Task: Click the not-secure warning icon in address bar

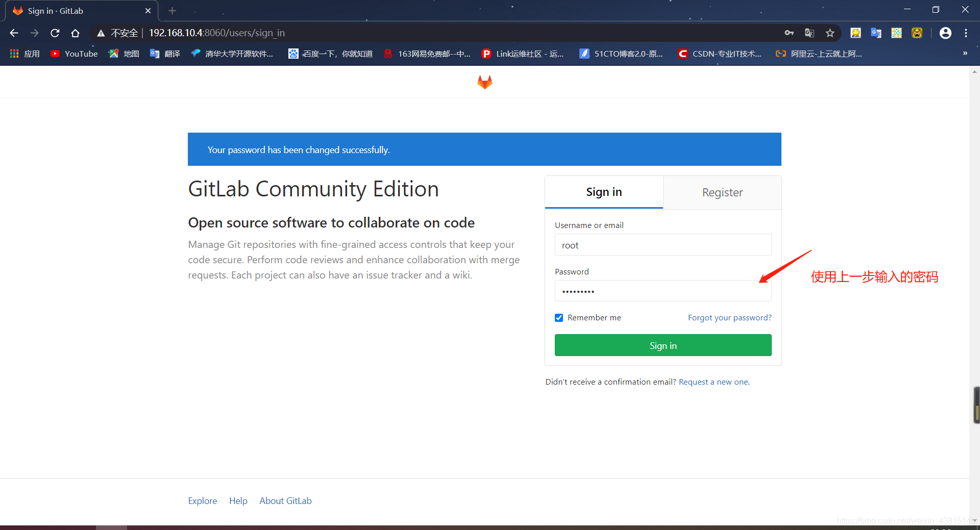Action: (101, 33)
